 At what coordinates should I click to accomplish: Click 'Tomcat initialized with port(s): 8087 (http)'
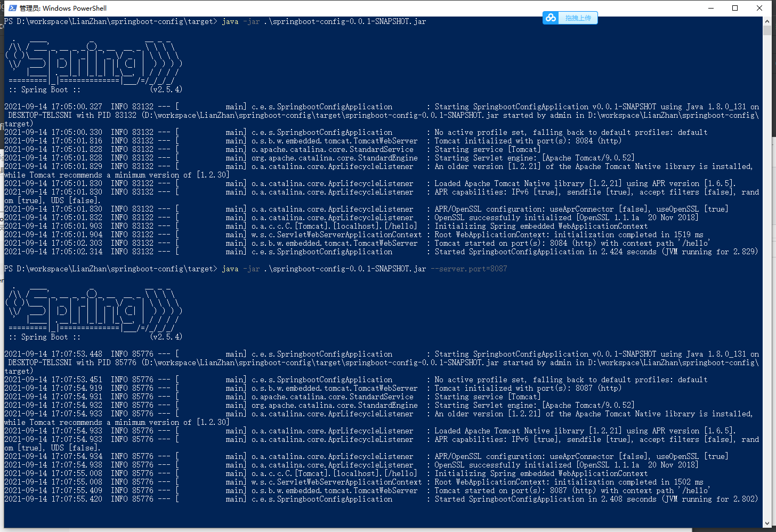click(528, 388)
